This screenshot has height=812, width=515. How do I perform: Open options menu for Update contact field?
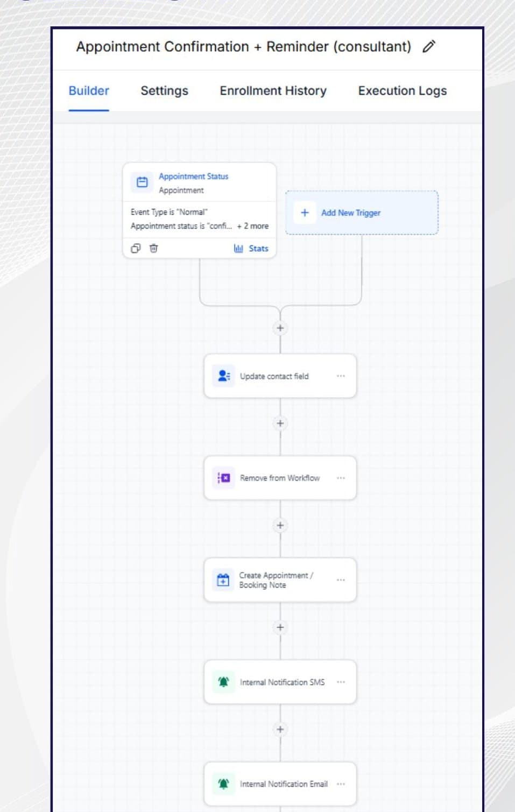341,376
